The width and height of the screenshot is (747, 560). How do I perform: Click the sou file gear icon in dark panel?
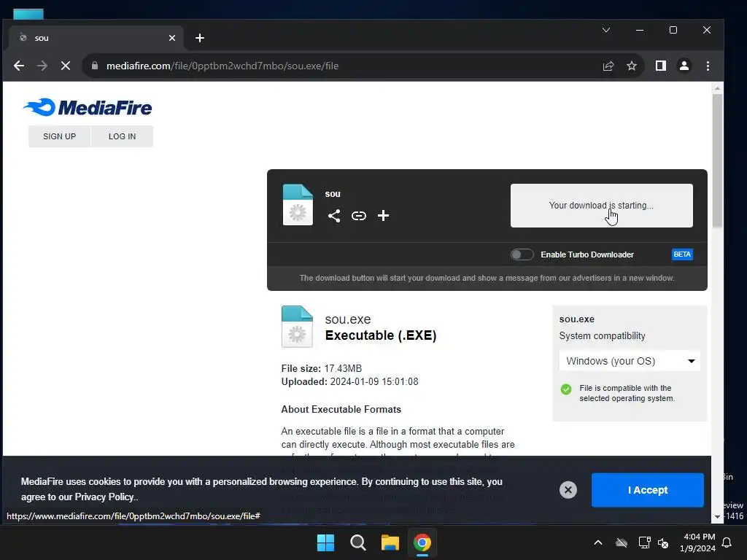[298, 205]
